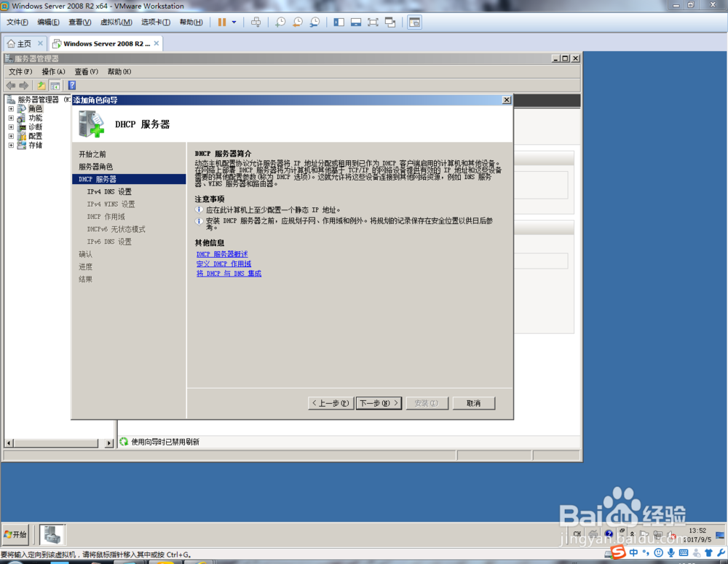Select the 存储 tree item
Screen dimensions: 728x564
(x=35, y=146)
